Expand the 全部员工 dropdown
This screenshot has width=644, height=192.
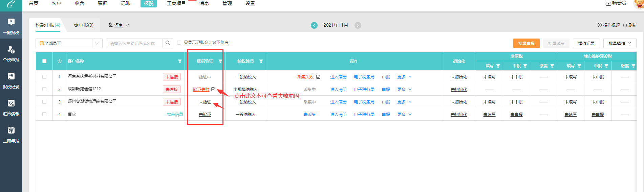click(x=97, y=43)
